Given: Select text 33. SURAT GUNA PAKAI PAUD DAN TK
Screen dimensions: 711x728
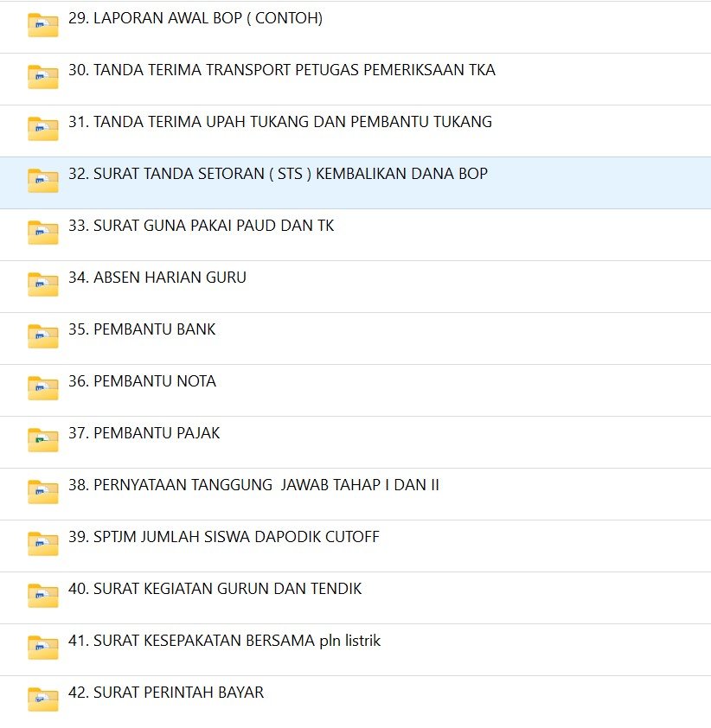Looking at the screenshot, I should pos(201,226).
